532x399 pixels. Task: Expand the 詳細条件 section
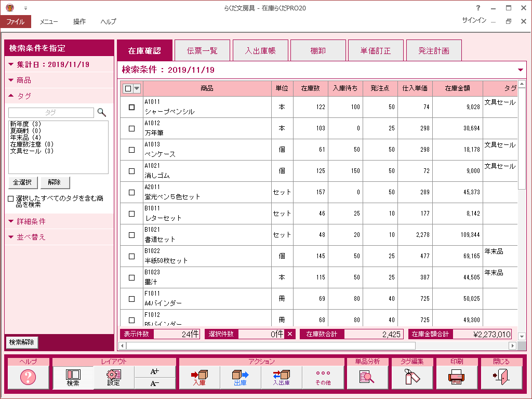click(x=31, y=221)
